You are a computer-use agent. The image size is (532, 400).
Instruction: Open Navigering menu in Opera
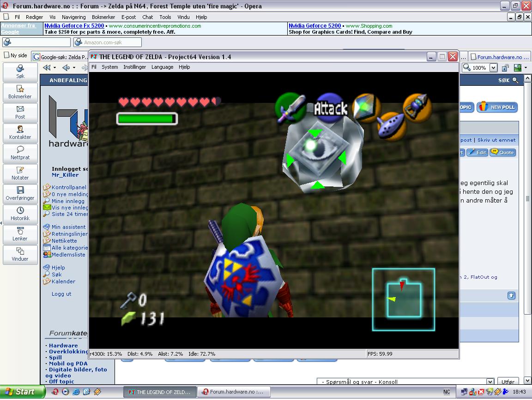(x=73, y=17)
